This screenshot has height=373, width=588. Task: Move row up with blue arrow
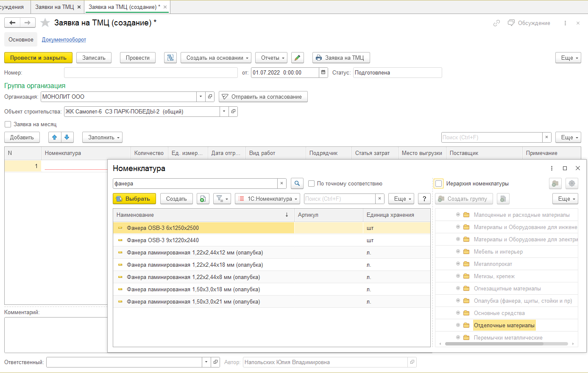tap(54, 137)
